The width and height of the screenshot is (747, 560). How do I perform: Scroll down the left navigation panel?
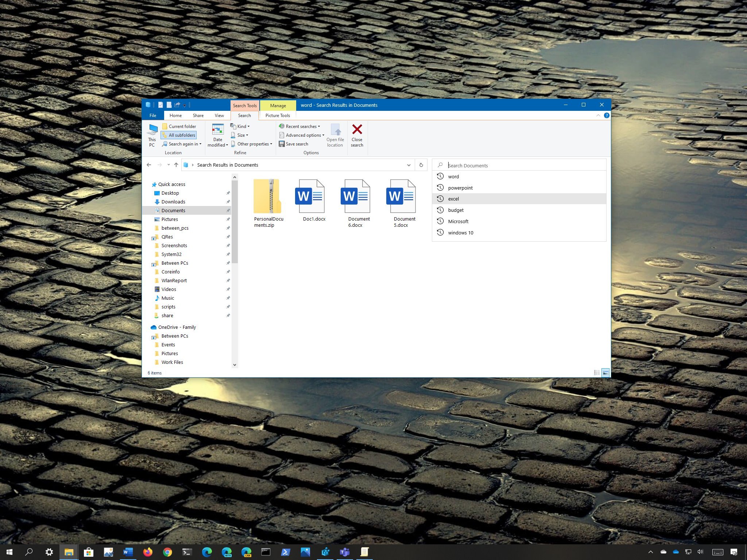click(235, 365)
